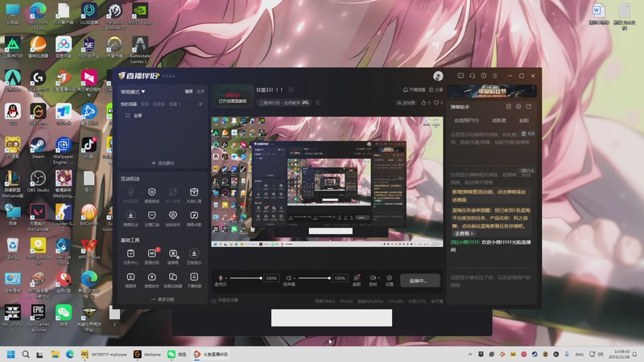Viewport: 644px width, 362px height.
Task: Open the WeGame taskbar button
Action: coord(147,354)
